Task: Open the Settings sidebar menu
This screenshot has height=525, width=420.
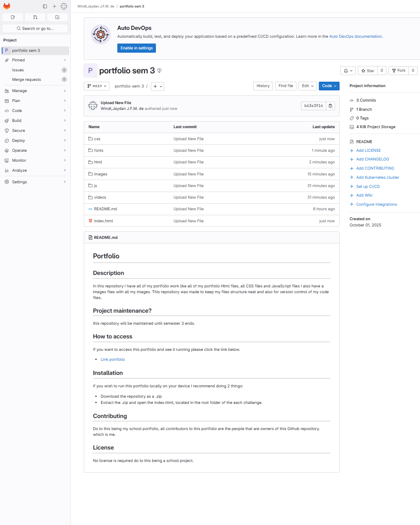Action: click(x=35, y=182)
